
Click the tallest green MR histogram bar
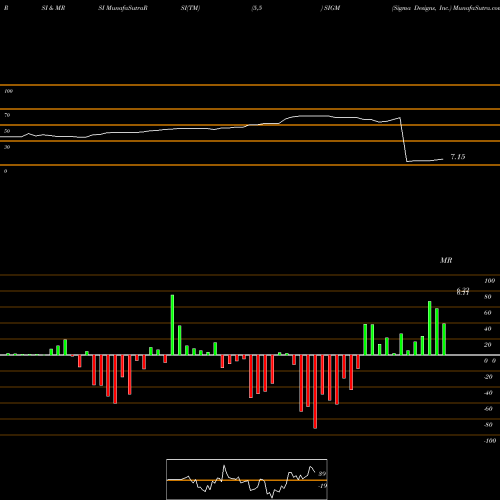(x=172, y=325)
